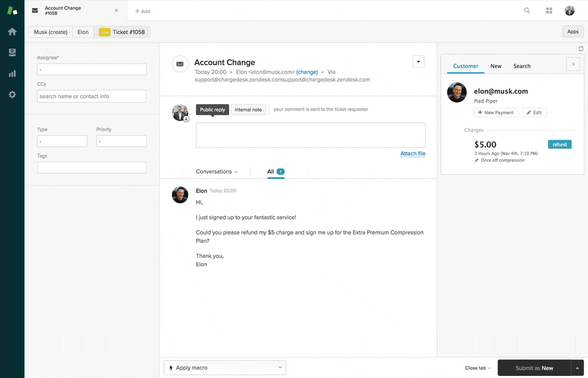Viewport: 588px width, 378px height.
Task: Click the search magnifier icon
Action: [527, 11]
